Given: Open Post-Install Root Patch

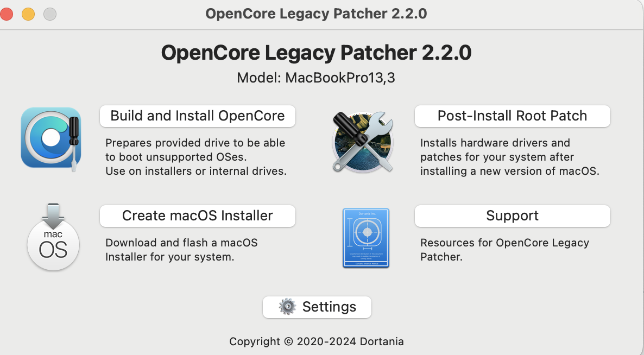Looking at the screenshot, I should point(512,116).
